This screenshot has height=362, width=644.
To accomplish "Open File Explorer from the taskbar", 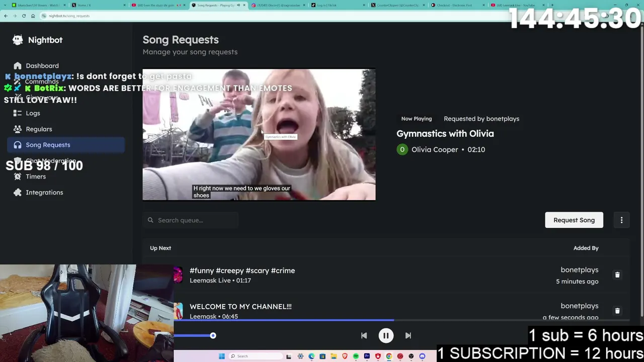I will click(x=334, y=356).
